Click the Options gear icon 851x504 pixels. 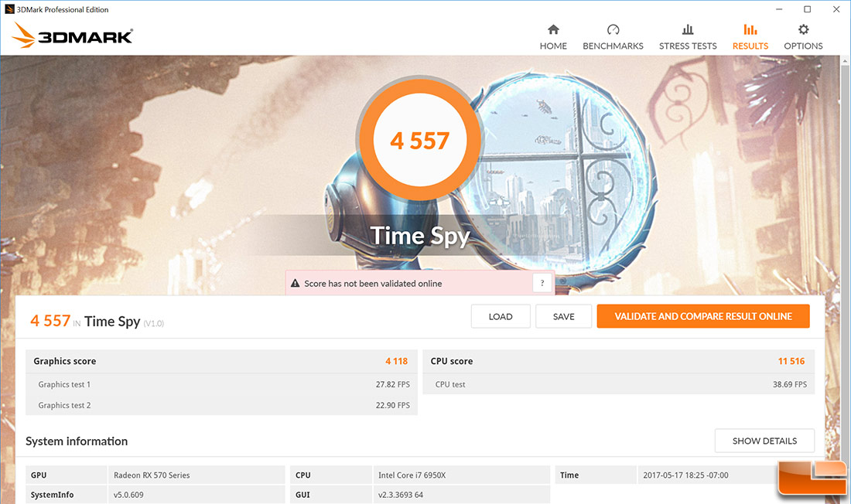pos(803,29)
